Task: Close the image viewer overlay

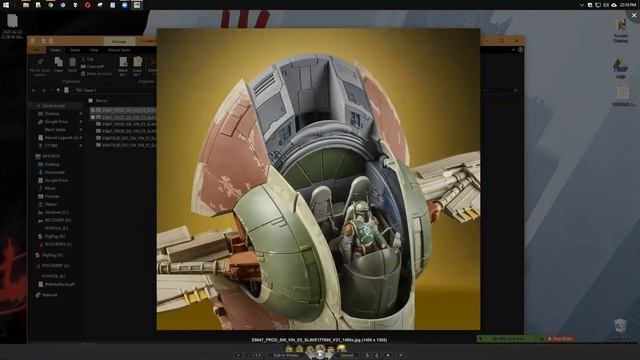Action: (634, 15)
